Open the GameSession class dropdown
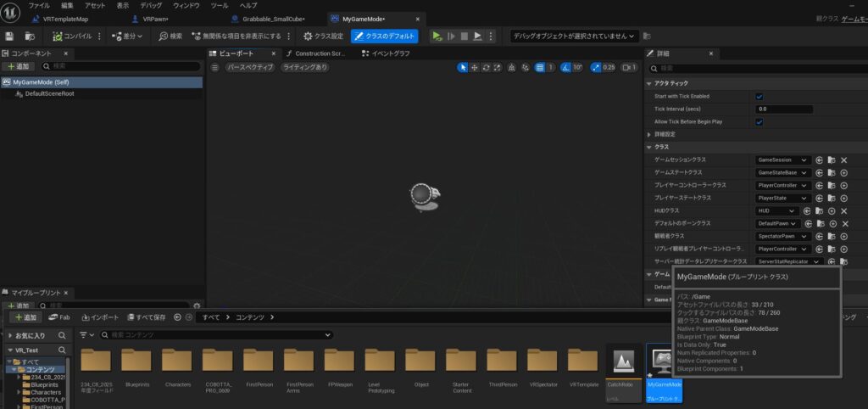Viewport: 868px width, 409px height. click(783, 160)
